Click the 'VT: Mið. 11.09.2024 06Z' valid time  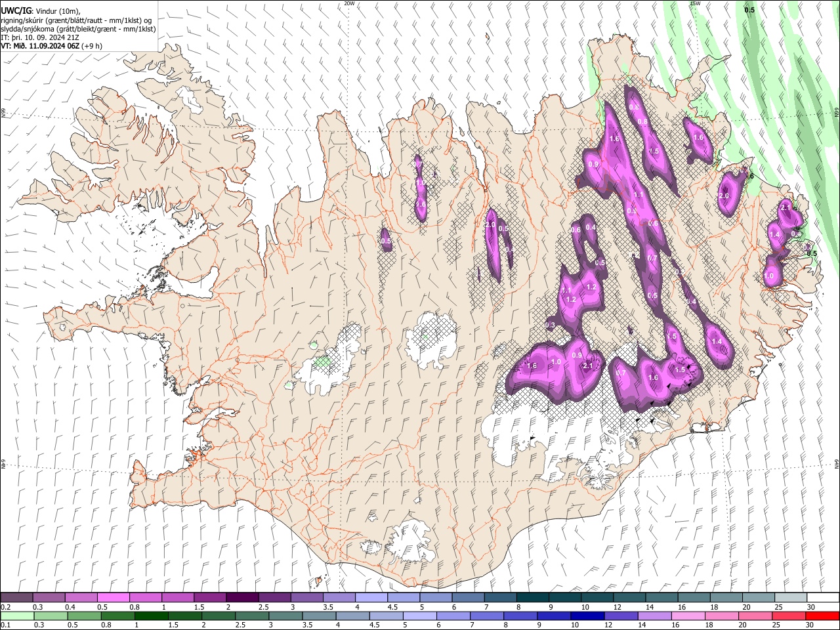(41, 46)
